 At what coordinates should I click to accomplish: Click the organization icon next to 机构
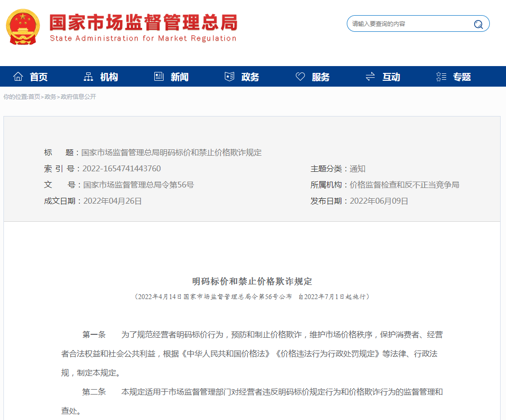89,76
